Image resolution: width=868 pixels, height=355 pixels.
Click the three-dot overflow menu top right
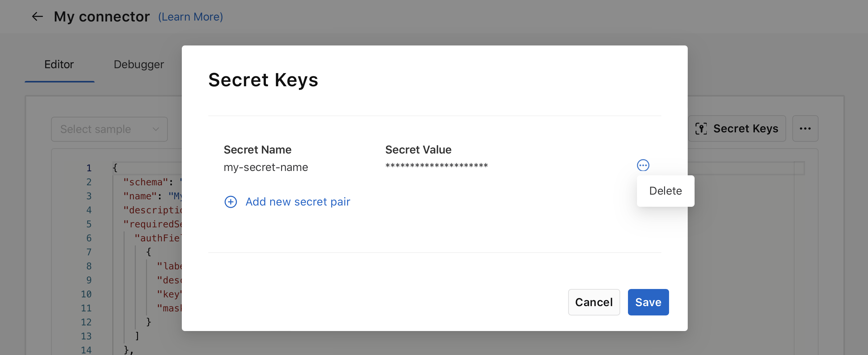pyautogui.click(x=806, y=129)
